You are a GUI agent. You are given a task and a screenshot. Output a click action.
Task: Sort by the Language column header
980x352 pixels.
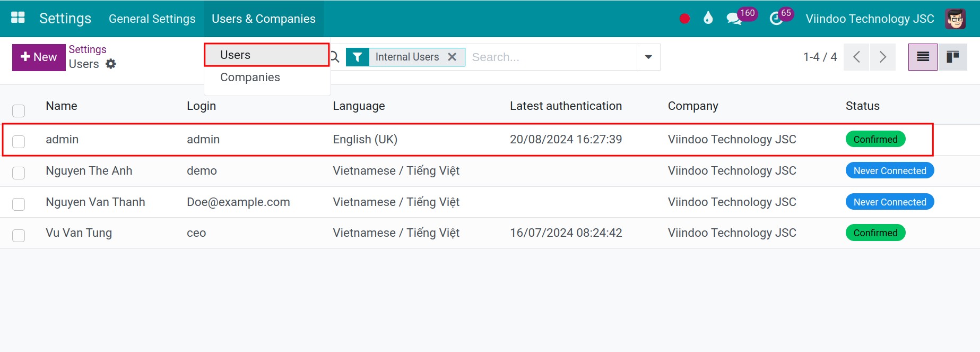click(359, 106)
